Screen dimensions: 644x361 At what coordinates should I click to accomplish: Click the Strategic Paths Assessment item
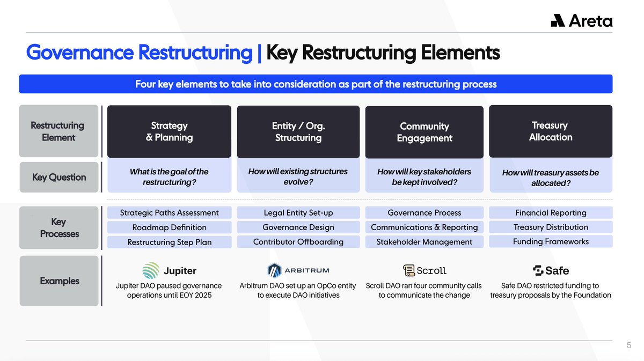(169, 213)
